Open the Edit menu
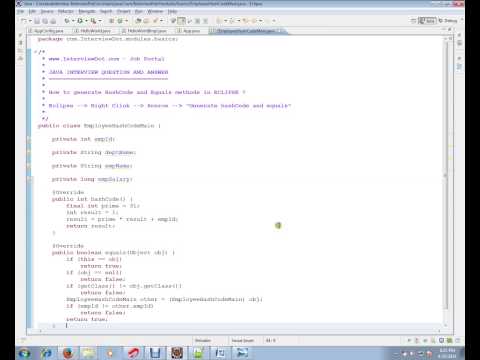 (32, 11)
